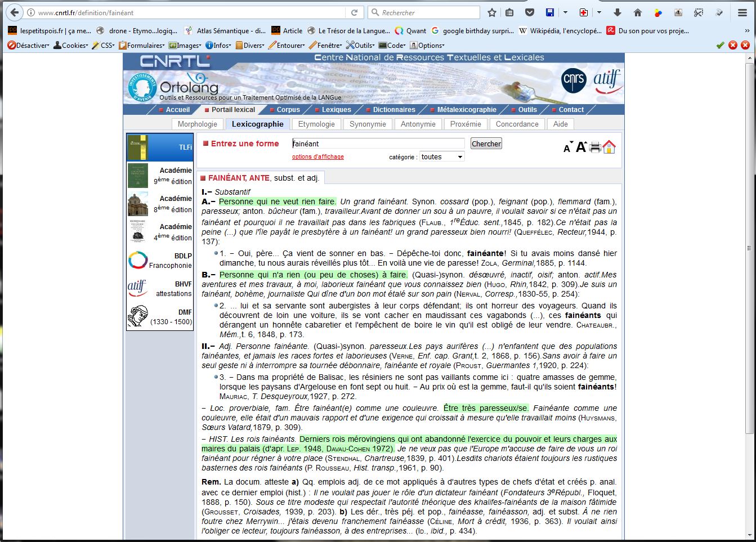
Task: Open the Qwant bookmark
Action: point(410,31)
